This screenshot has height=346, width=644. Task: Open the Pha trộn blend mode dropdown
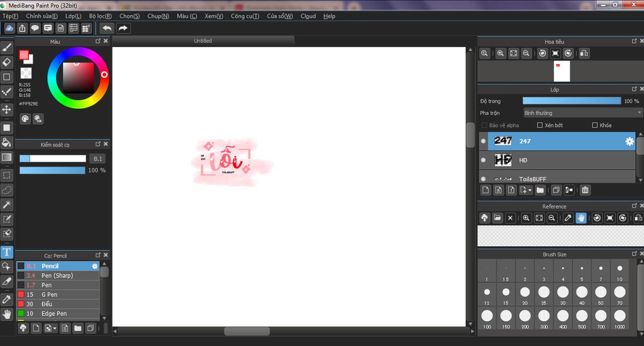tap(582, 113)
